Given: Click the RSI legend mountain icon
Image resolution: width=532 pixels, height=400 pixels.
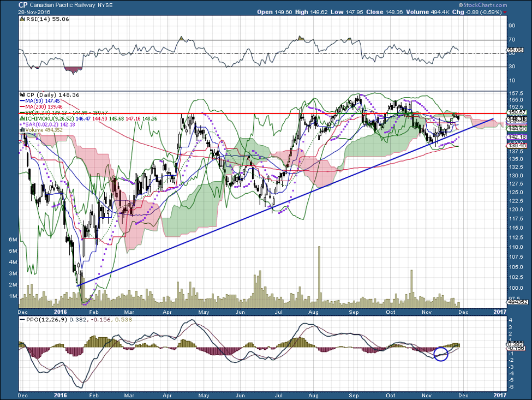Looking at the screenshot, I should tap(22, 19).
